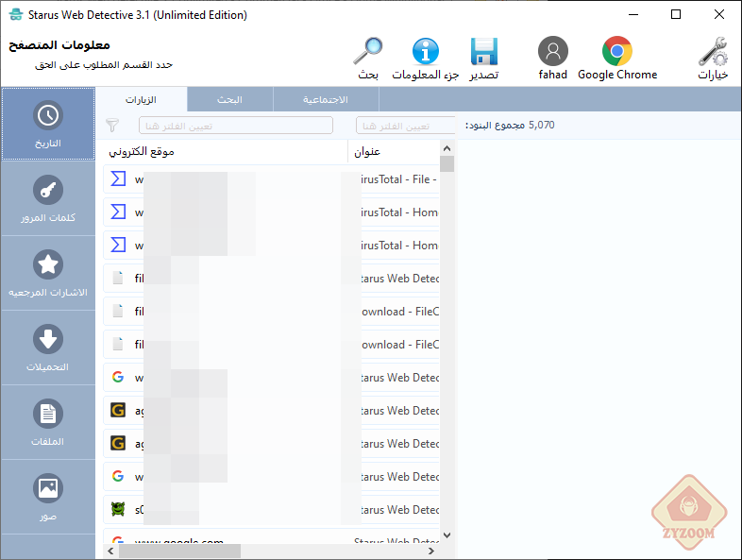Select the first 'ownload - FileC' row title
This screenshot has width=742, height=560.
pos(400,312)
